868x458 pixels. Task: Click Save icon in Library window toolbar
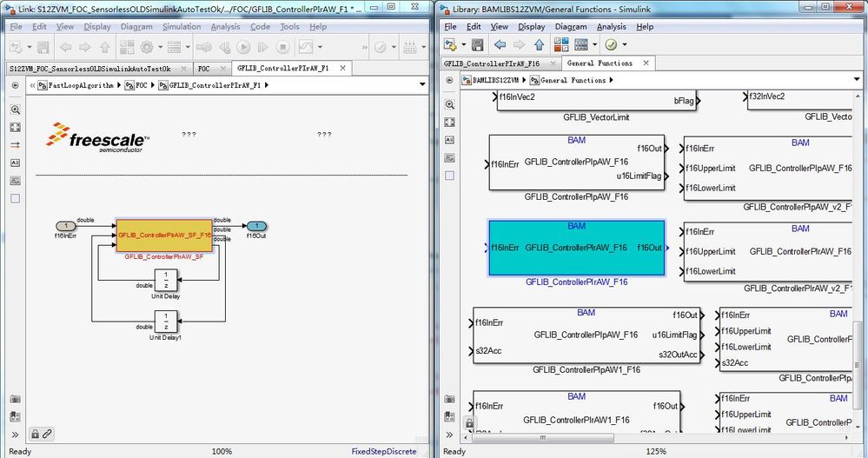point(477,44)
